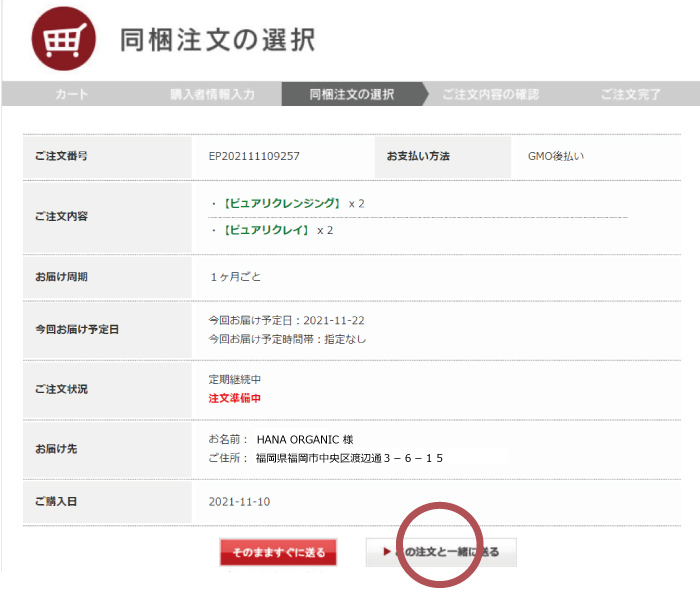Click the order number EP202111109257
The height and width of the screenshot is (589, 700).
(x=254, y=157)
